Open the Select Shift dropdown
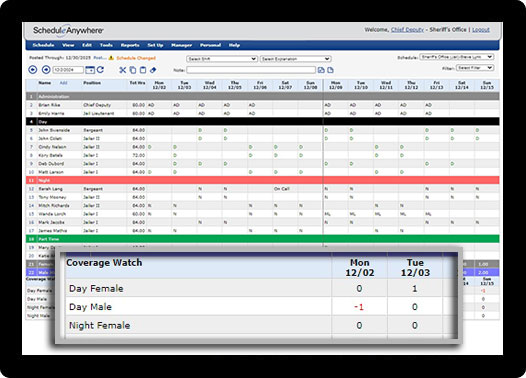The width and height of the screenshot is (526, 378). tap(222, 59)
